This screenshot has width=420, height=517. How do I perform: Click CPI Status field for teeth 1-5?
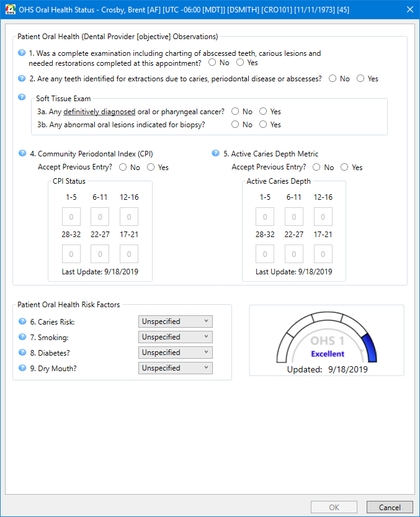click(71, 217)
